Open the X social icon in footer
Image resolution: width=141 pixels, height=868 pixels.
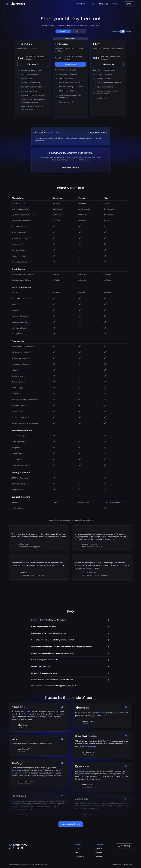coord(14,848)
